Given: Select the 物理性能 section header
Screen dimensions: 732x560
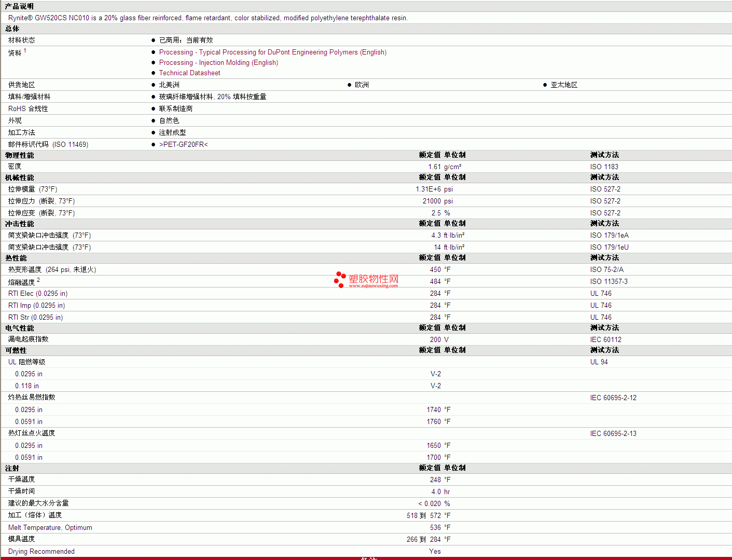Looking at the screenshot, I should (x=19, y=155).
